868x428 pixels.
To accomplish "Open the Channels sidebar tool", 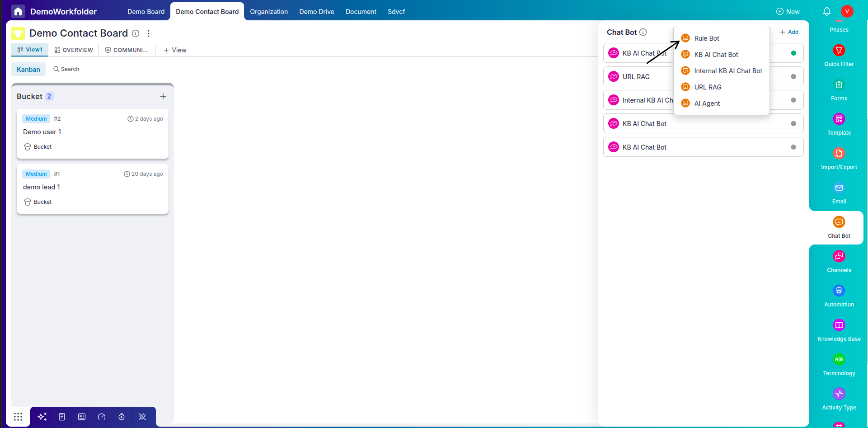I will (x=839, y=262).
